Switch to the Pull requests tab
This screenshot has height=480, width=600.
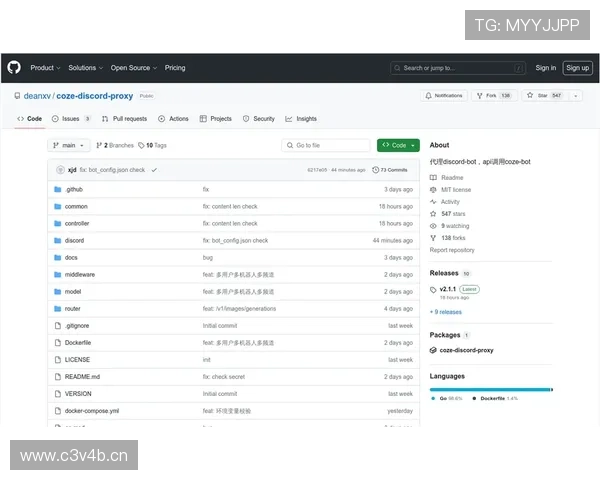point(124,118)
